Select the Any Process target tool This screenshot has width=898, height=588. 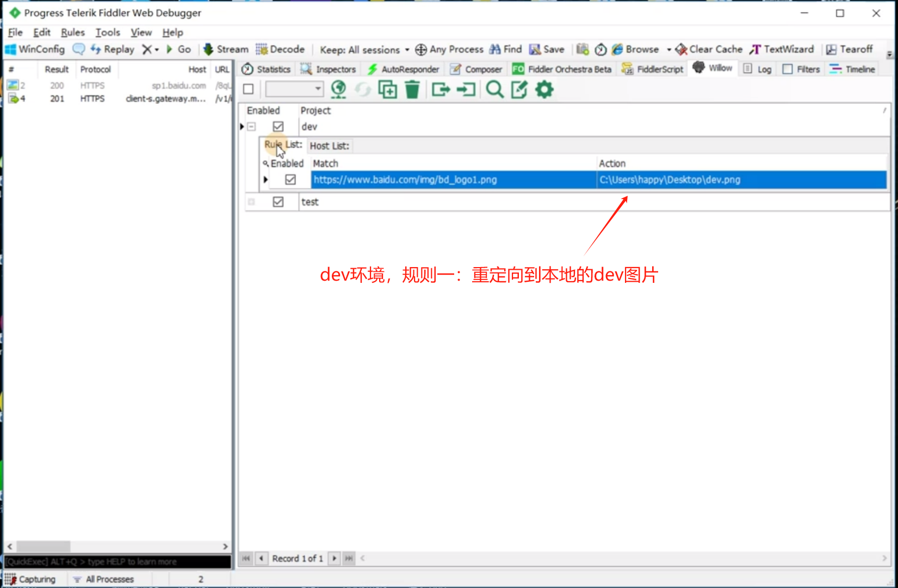pos(449,49)
